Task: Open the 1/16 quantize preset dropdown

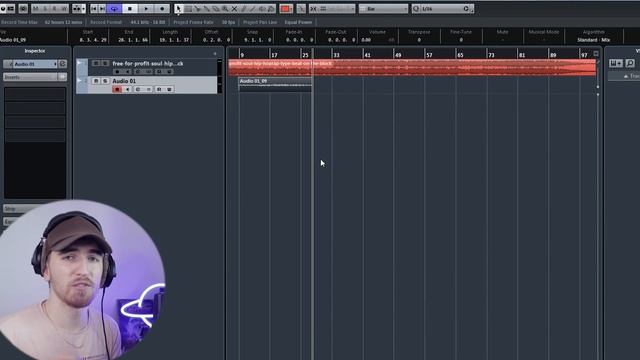Action: click(442, 9)
